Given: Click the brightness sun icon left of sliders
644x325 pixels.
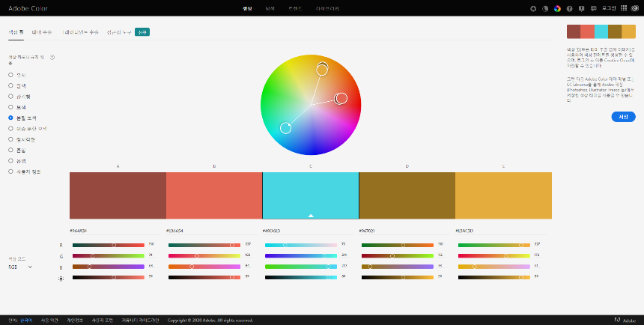Looking at the screenshot, I should pyautogui.click(x=61, y=279).
